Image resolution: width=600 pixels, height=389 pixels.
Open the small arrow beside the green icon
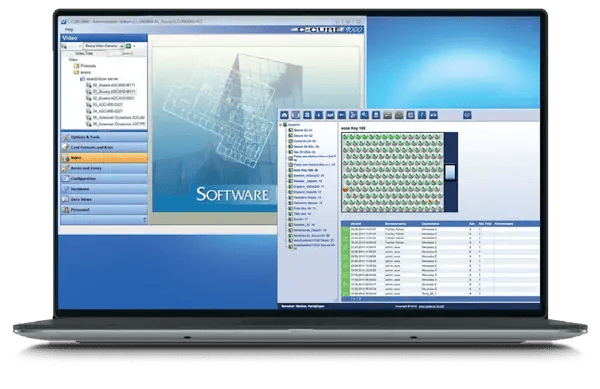pyautogui.click(x=134, y=46)
